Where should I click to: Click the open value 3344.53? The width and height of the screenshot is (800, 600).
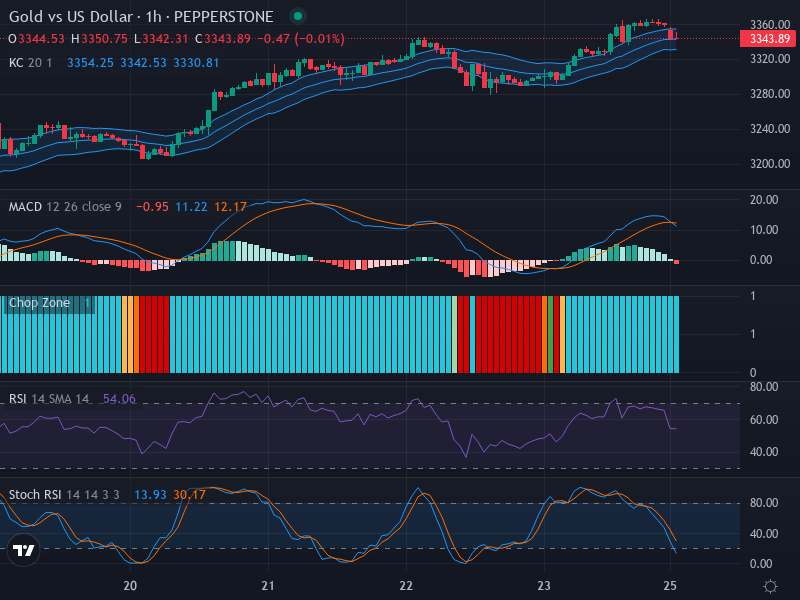(41, 39)
